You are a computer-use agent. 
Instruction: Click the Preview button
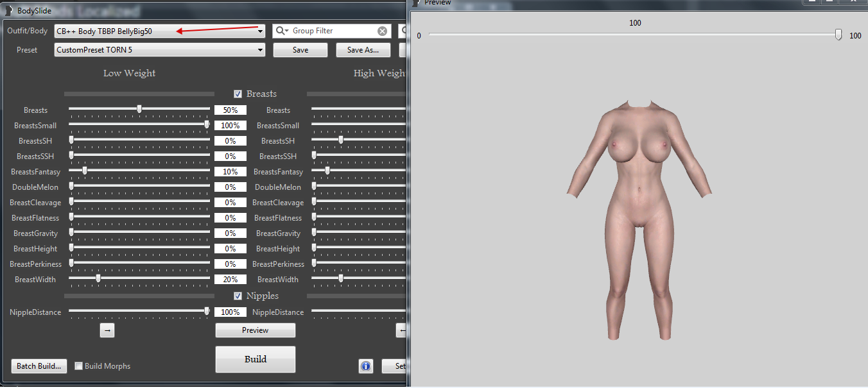click(x=255, y=330)
